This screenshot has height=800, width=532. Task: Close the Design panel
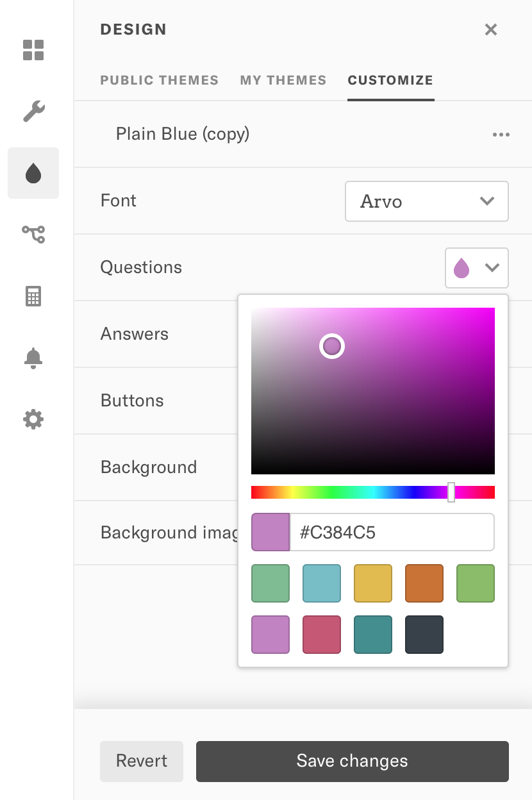click(491, 29)
